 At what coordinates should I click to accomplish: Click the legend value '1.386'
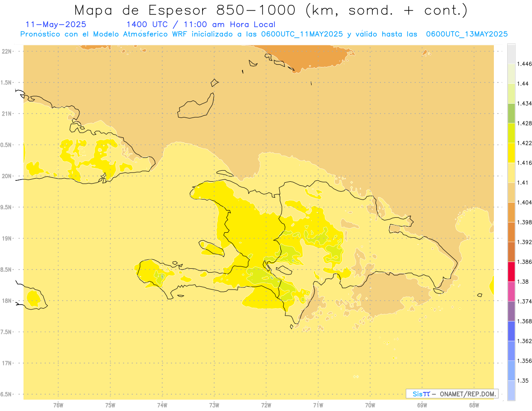524,262
